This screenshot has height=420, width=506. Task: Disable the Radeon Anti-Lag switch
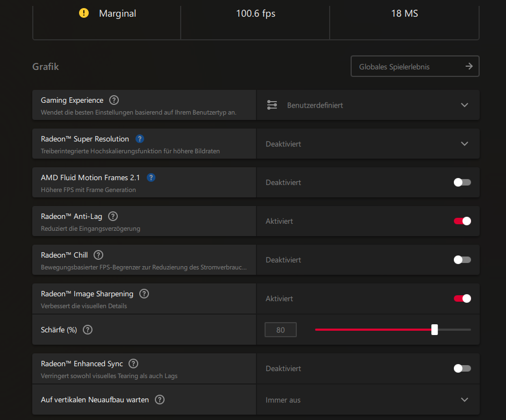[462, 221]
